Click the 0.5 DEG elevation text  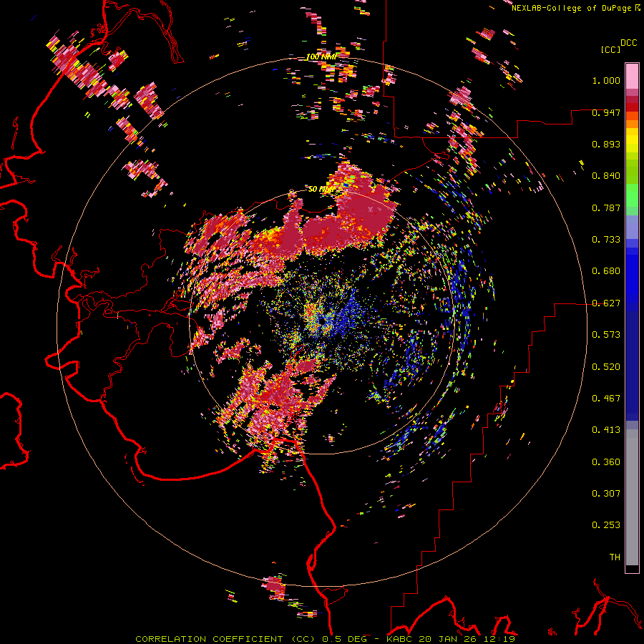click(x=346, y=639)
